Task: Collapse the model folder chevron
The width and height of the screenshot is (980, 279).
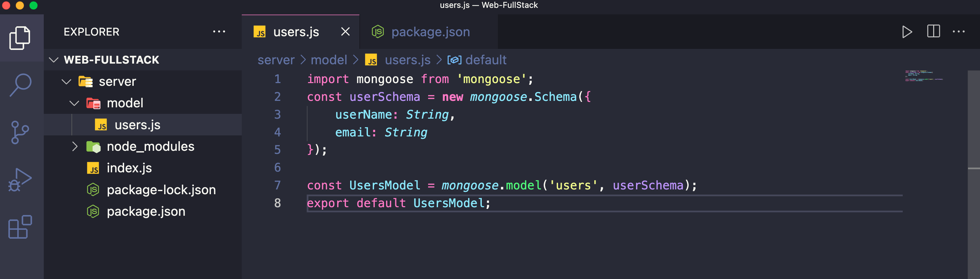Action: click(x=75, y=103)
